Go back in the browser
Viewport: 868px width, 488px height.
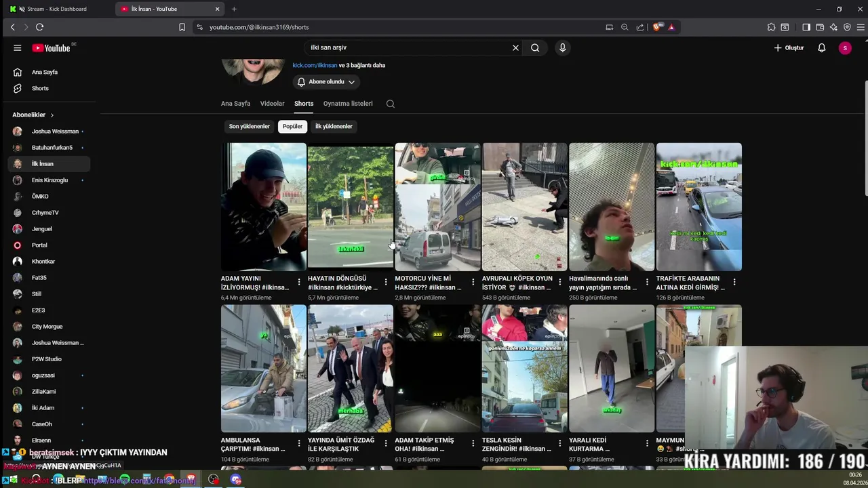tap(12, 27)
